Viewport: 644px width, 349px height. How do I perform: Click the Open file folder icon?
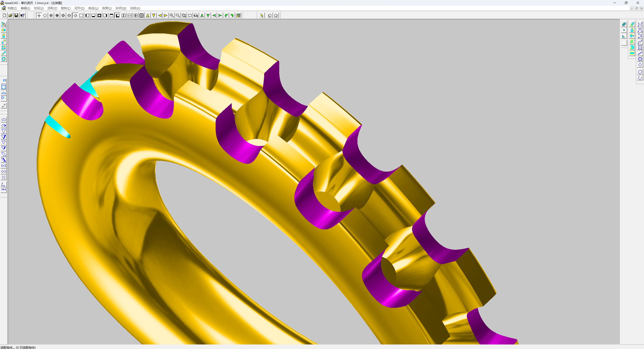(10, 15)
